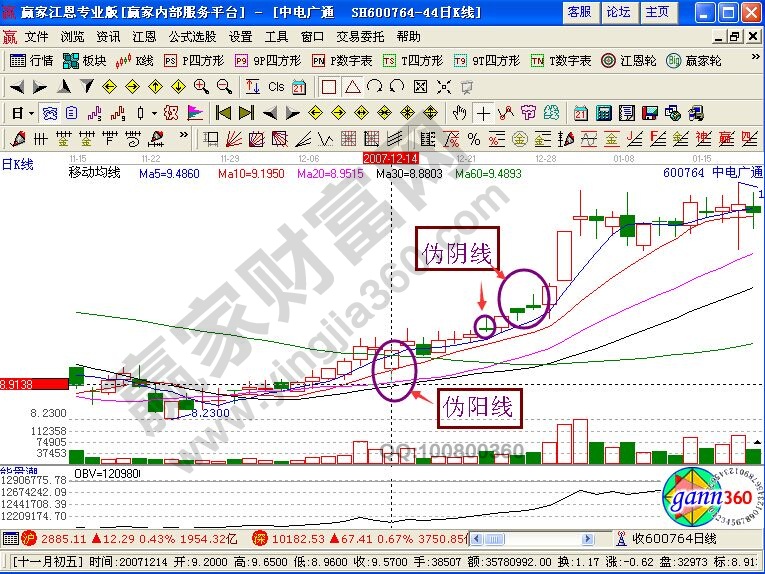
Task: Jump to first bar icon
Action: [223, 113]
